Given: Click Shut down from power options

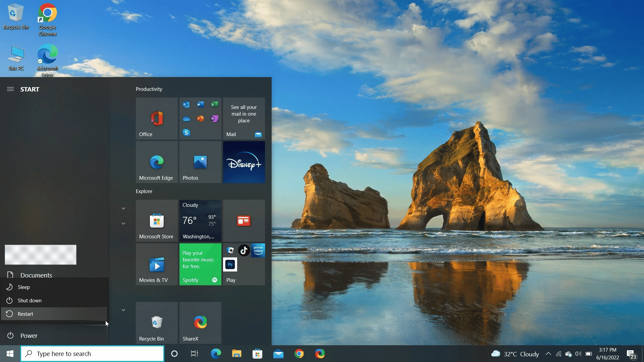Looking at the screenshot, I should tap(29, 300).
